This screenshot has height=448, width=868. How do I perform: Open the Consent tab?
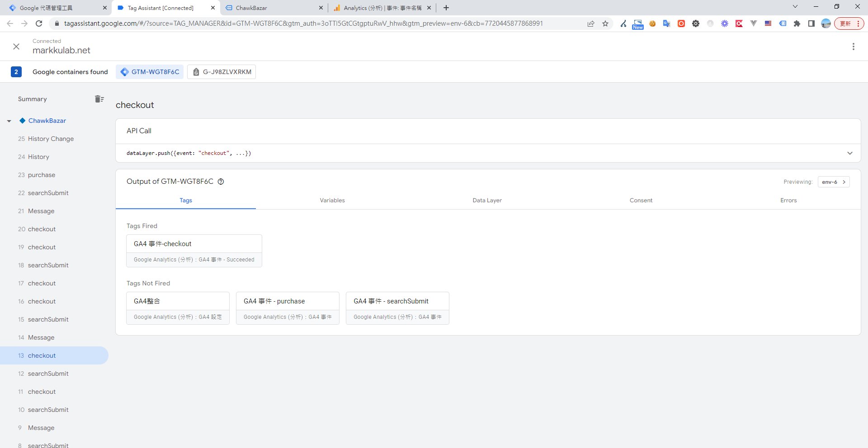641,201
